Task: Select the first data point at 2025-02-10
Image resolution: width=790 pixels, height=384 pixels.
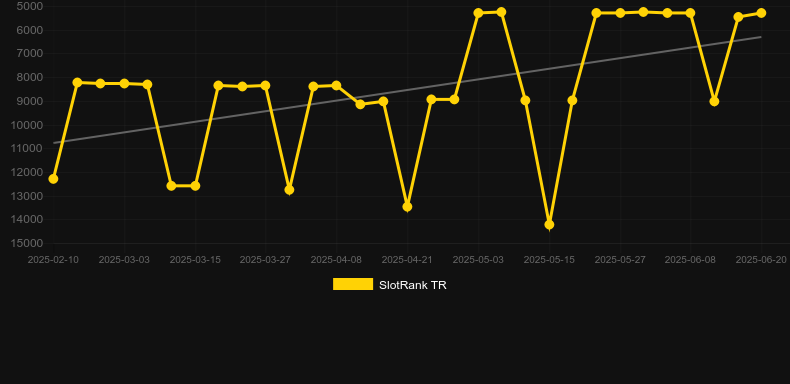Action: click(53, 179)
